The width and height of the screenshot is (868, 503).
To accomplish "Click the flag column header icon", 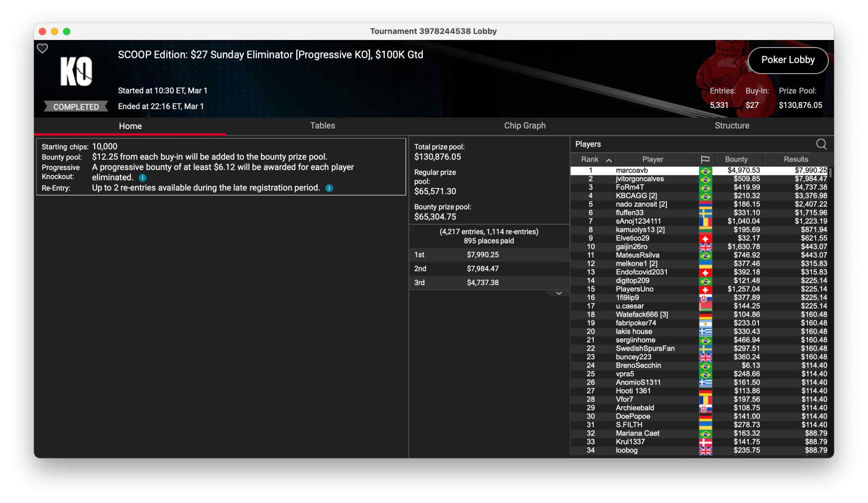I will (x=705, y=159).
